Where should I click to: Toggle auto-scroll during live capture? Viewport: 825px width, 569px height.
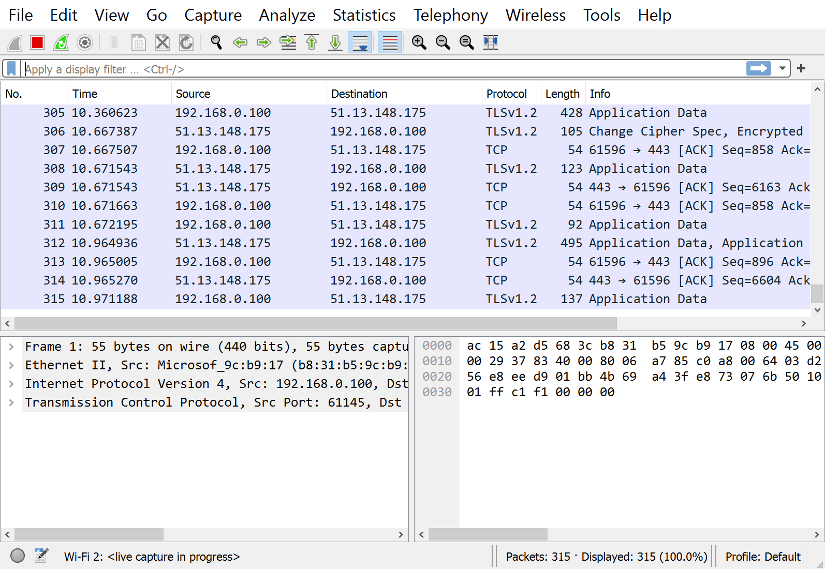click(x=360, y=43)
